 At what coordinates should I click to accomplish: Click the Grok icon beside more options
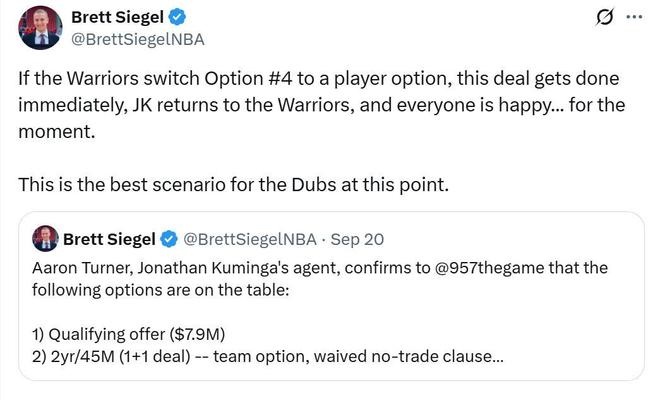point(603,17)
